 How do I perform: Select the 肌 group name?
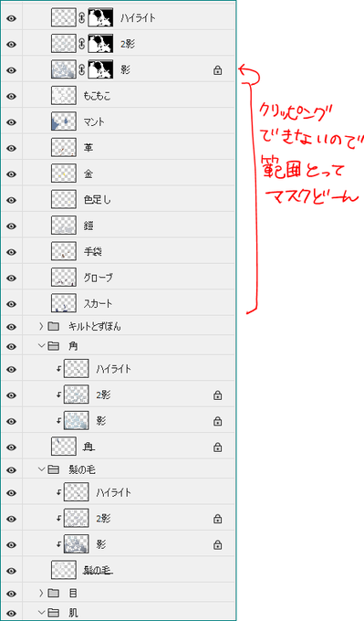[73, 613]
